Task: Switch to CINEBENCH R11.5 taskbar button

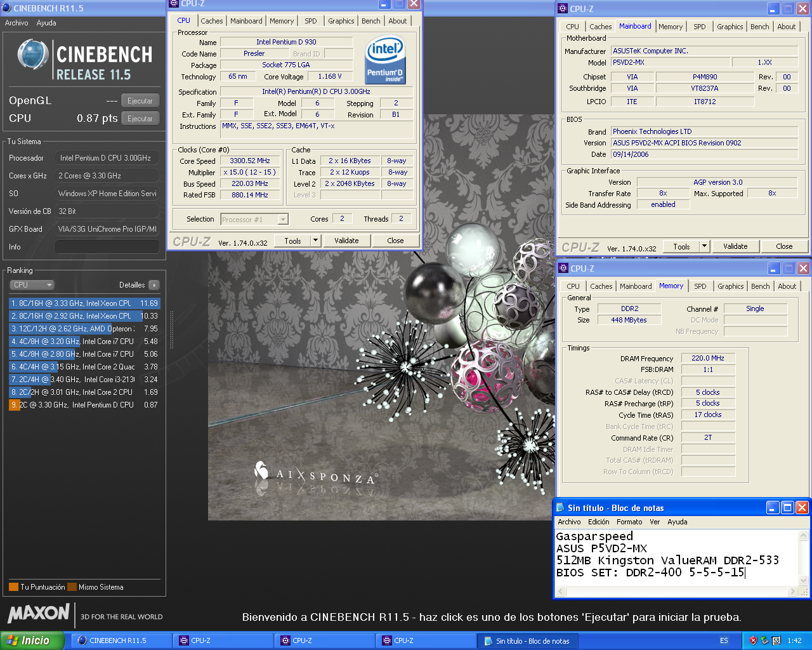Action: 121,640
